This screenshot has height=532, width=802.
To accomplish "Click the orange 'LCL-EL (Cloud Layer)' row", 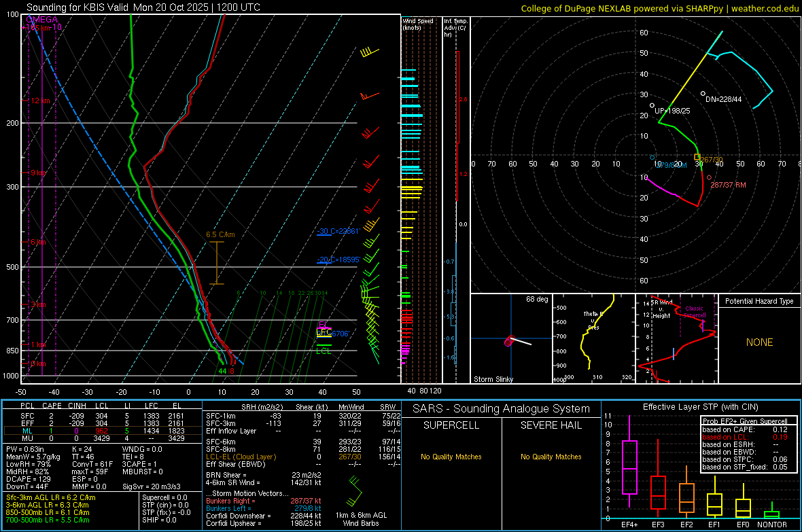I will 303,457.
